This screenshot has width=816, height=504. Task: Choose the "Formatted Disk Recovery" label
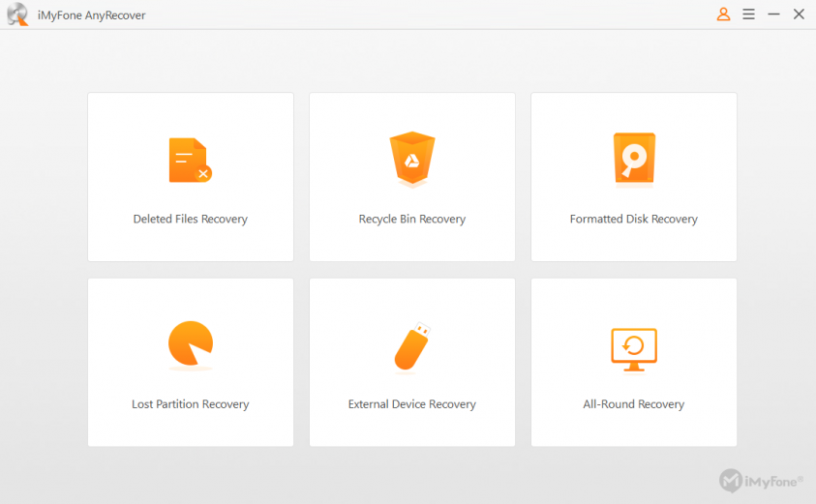[634, 220]
